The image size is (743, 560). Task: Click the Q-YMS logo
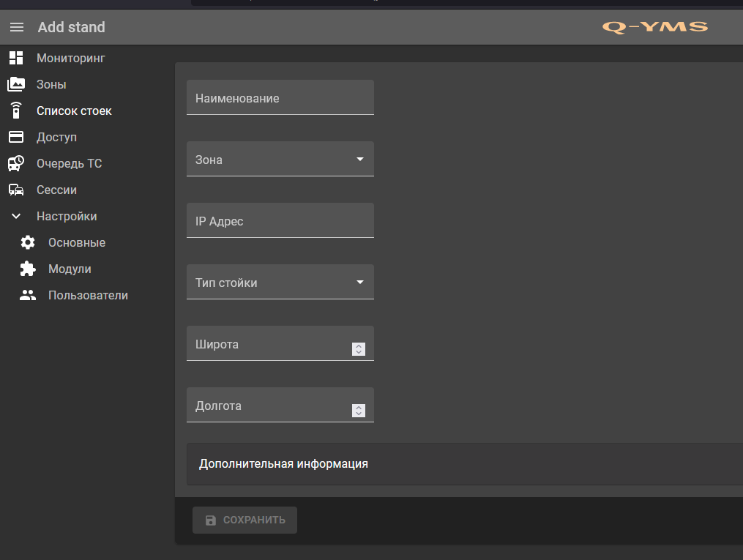click(655, 27)
